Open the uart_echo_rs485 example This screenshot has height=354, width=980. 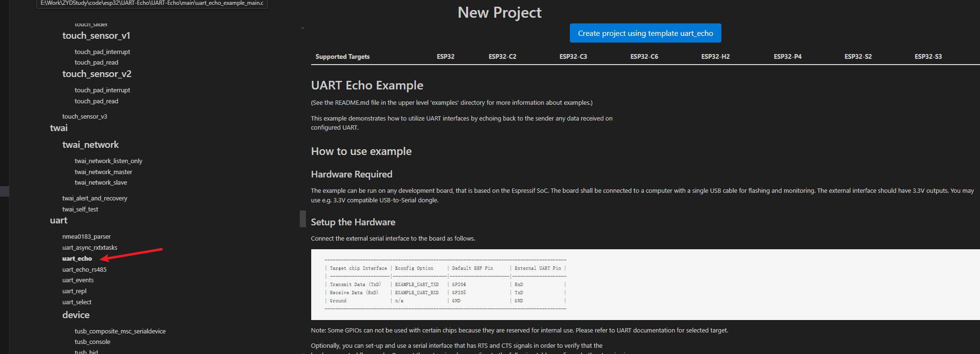click(84, 270)
